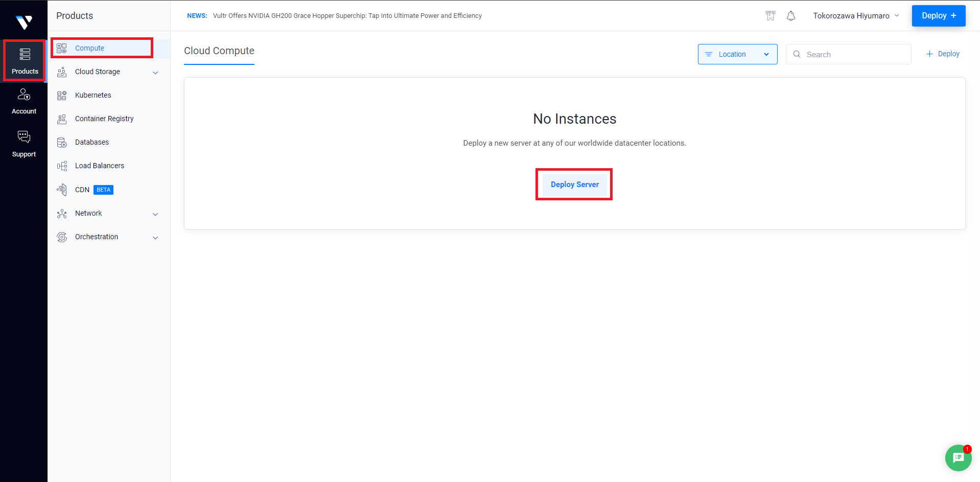Click the Network nodes icon
This screenshot has width=980, height=482.
(x=62, y=213)
